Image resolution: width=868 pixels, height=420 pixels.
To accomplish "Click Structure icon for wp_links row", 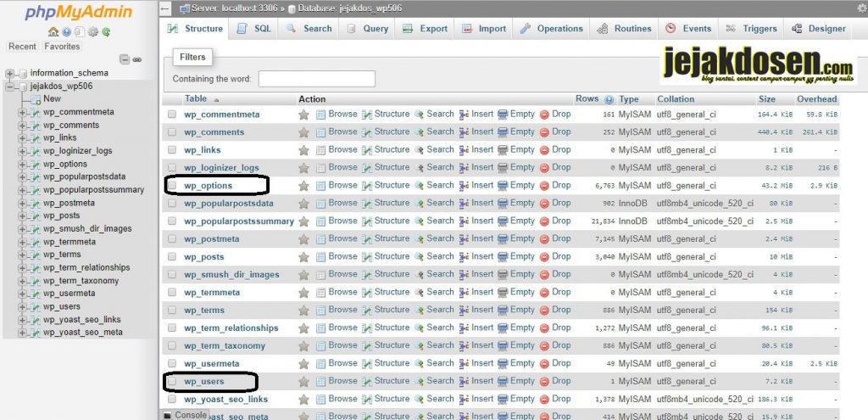I will pos(367,150).
